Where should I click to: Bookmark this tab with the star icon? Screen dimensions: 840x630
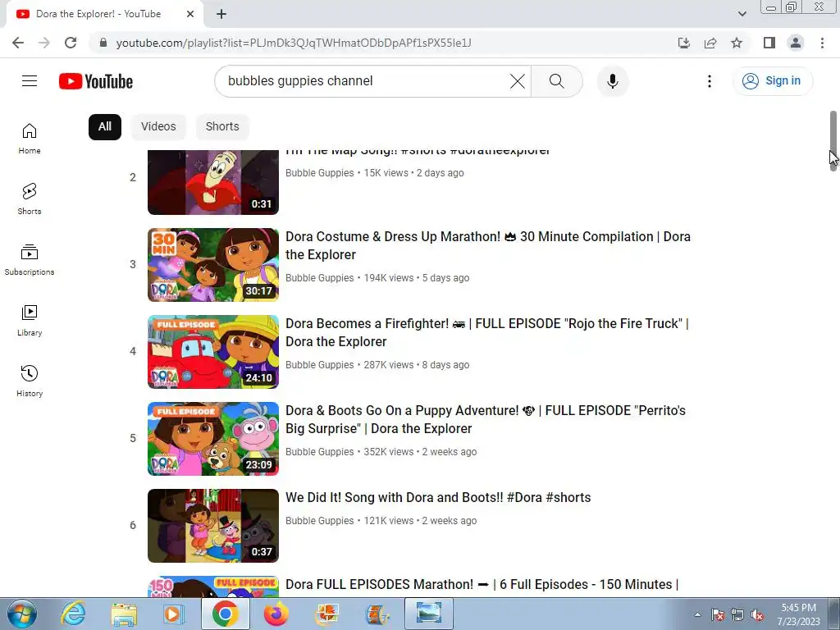(x=737, y=43)
